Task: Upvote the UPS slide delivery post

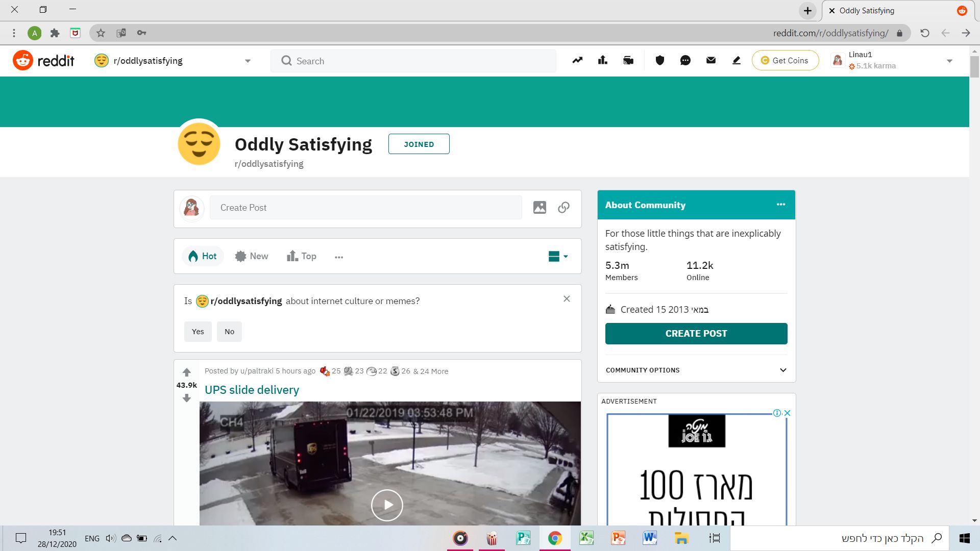Action: pyautogui.click(x=186, y=372)
